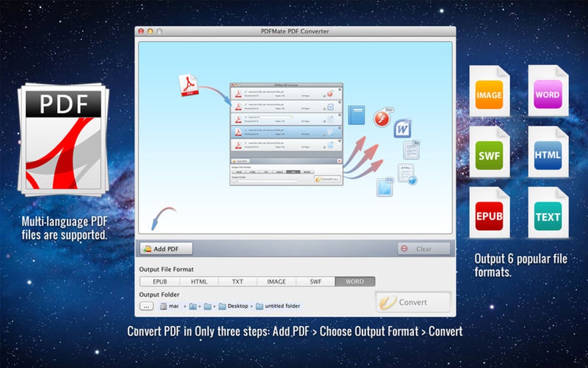
Task: Click the miniature converter window preview
Action: pyautogui.click(x=286, y=134)
